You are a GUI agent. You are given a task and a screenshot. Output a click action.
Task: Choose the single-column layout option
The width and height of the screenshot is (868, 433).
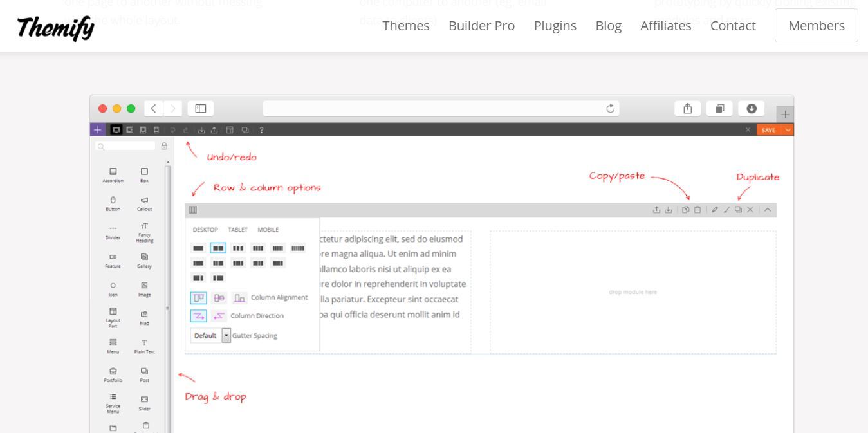point(198,248)
